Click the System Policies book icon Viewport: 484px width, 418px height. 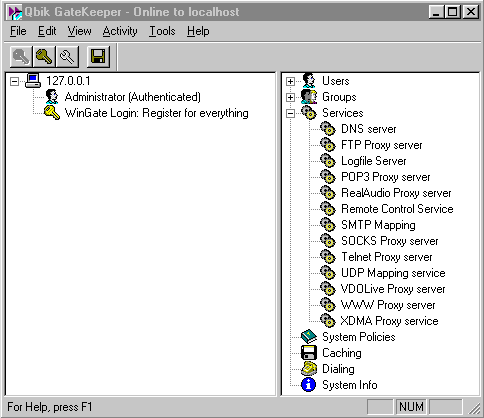309,337
